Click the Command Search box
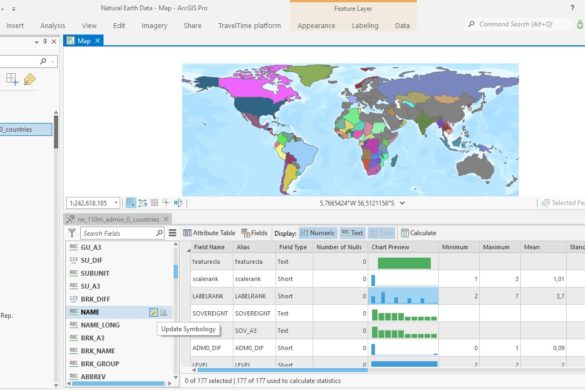585x390 pixels. [519, 24]
